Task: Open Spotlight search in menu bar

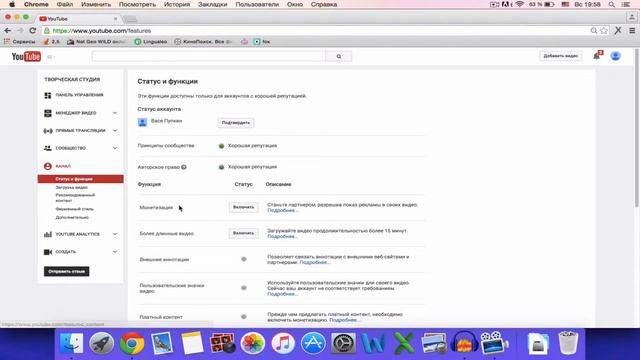Action: click(x=611, y=4)
